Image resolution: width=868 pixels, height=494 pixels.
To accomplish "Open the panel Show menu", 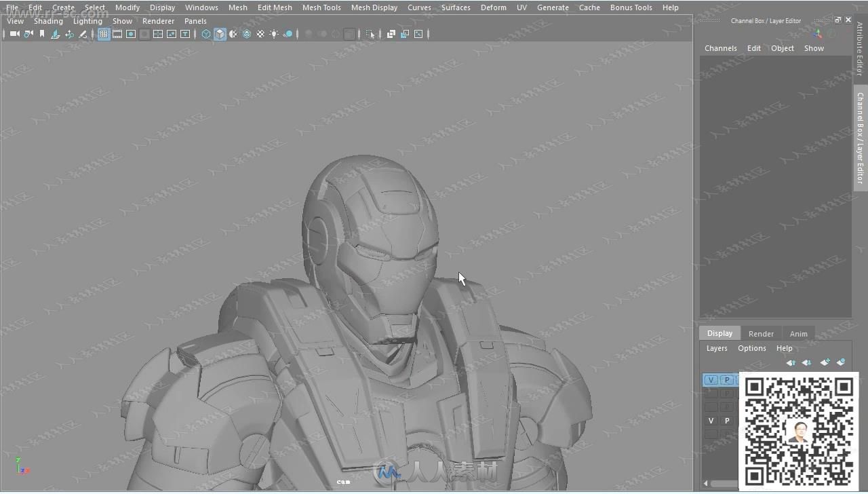I will pos(122,21).
